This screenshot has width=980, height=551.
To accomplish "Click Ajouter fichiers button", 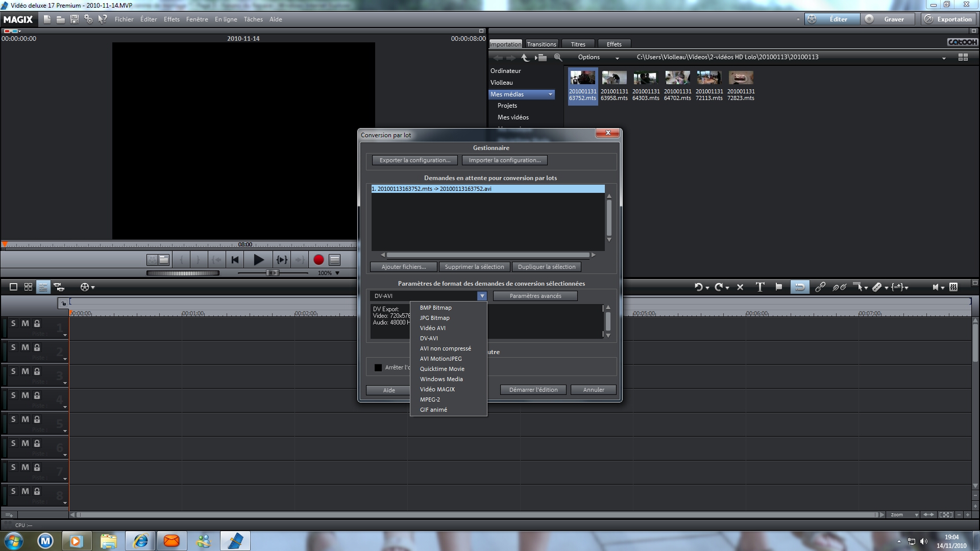I will [x=404, y=267].
